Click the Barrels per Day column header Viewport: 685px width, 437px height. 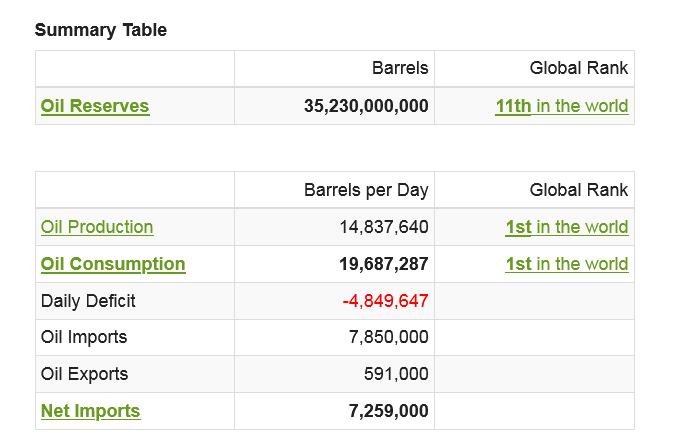pyautogui.click(x=366, y=190)
